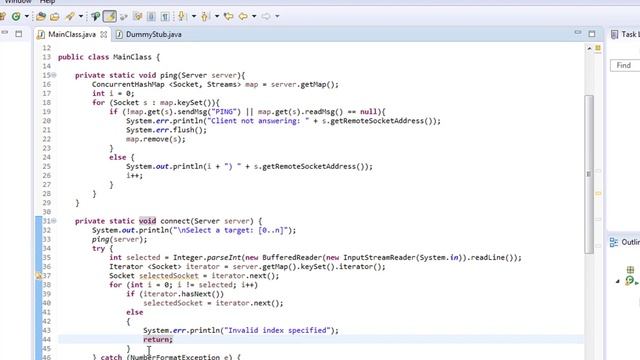
Task: Click "System.err.flush();" on line 21
Action: pyautogui.click(x=166, y=130)
